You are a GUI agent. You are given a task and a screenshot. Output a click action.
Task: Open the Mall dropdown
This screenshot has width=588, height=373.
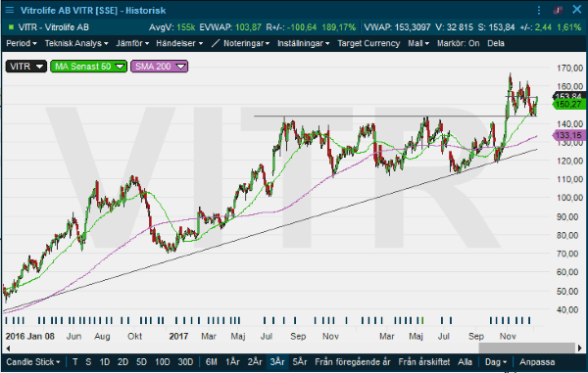coord(418,43)
